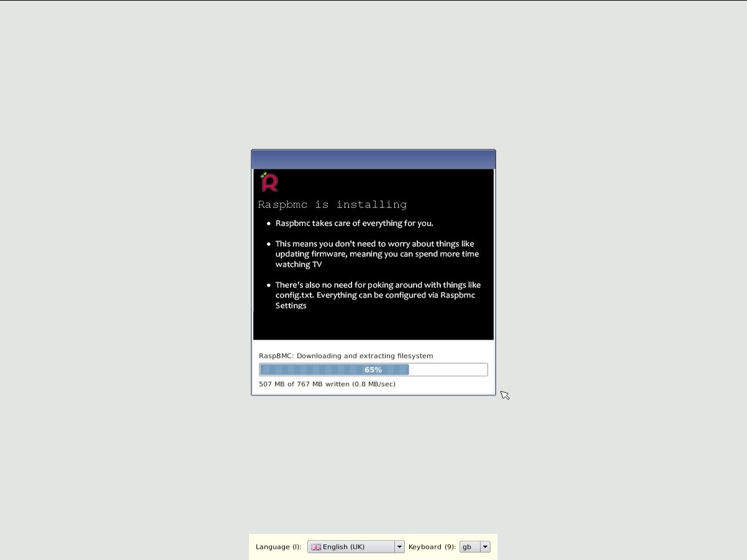Click bullet "Raspbmc takes care of everything for you."
This screenshot has height=560, width=747.
(354, 223)
